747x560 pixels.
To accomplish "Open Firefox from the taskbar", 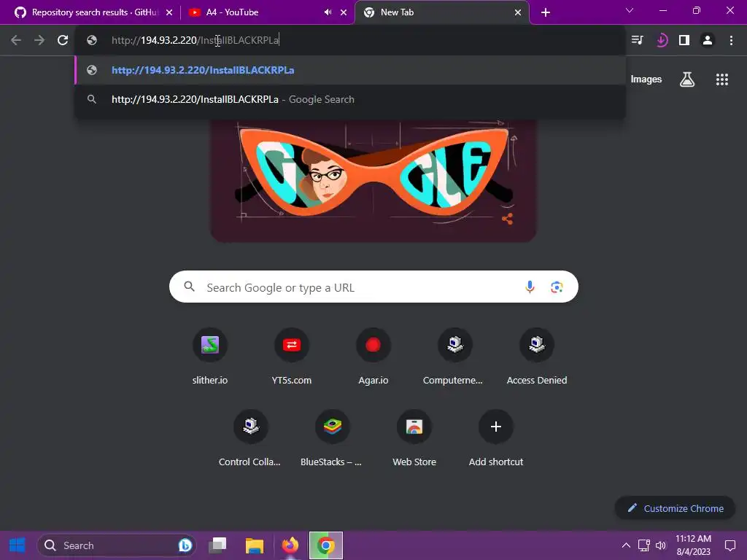I will (290, 545).
